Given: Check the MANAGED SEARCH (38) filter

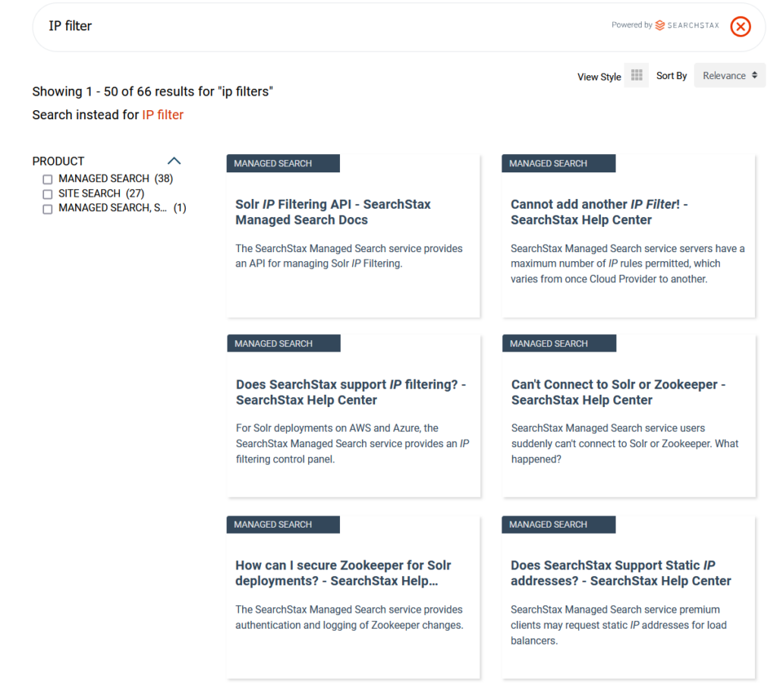Looking at the screenshot, I should pos(48,179).
